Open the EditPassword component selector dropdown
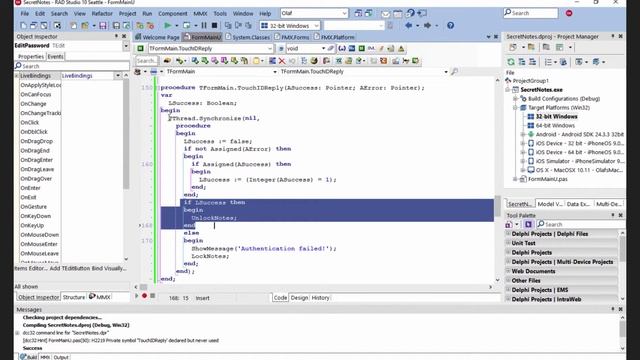This screenshot has width=640, height=360. click(126, 46)
